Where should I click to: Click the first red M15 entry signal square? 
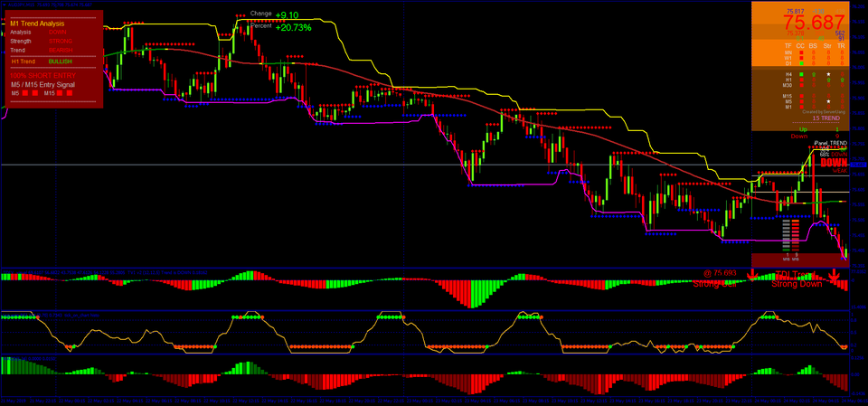pos(59,93)
